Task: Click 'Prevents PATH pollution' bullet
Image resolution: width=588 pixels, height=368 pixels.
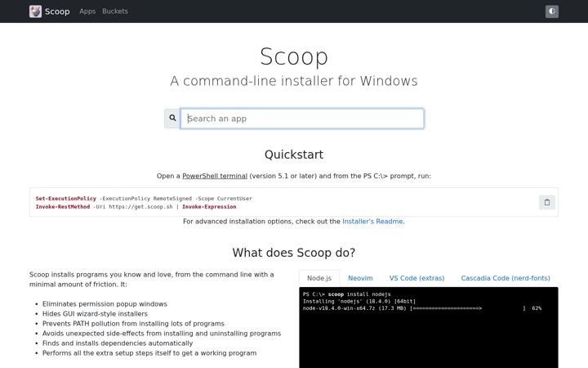Action: point(133,323)
